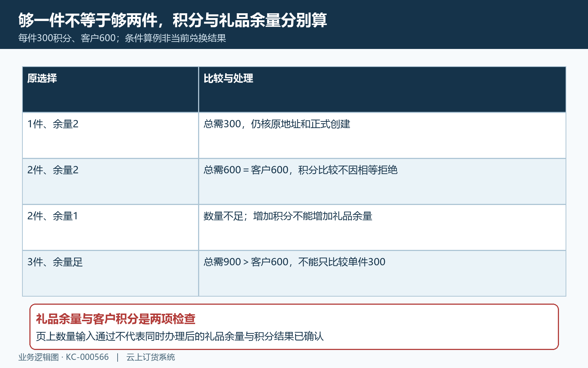Click the footer text 业务逻辑图 · KC-000566
The width and height of the screenshot is (588, 368).
coord(64,357)
